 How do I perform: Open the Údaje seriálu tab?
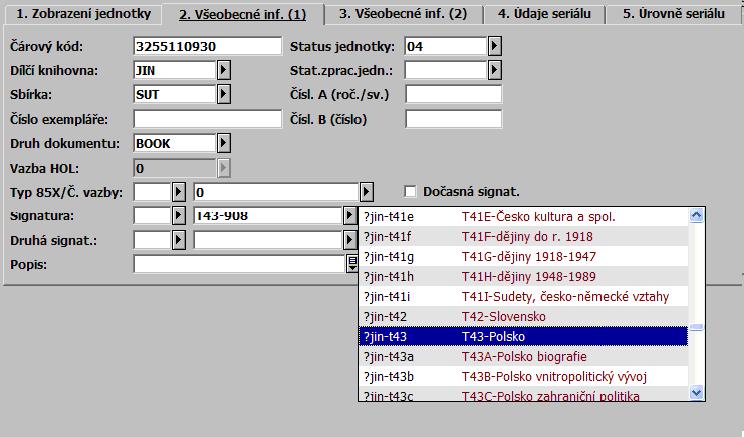(544, 14)
